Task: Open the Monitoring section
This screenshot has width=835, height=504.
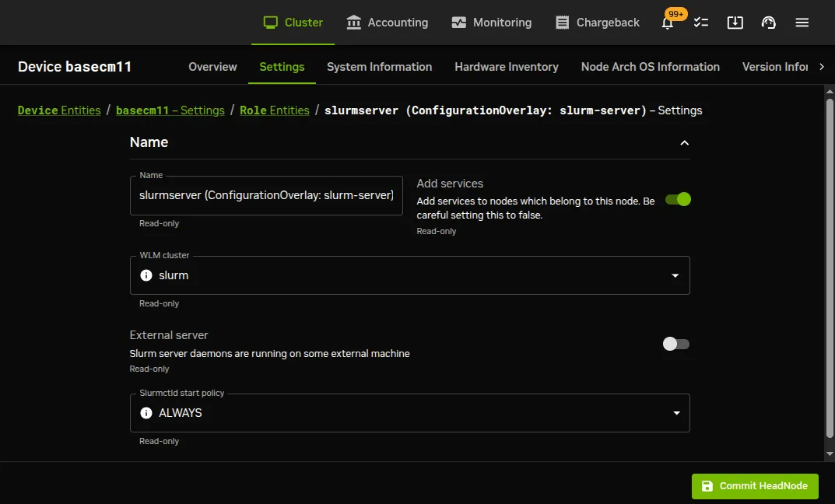Action: pos(492,23)
